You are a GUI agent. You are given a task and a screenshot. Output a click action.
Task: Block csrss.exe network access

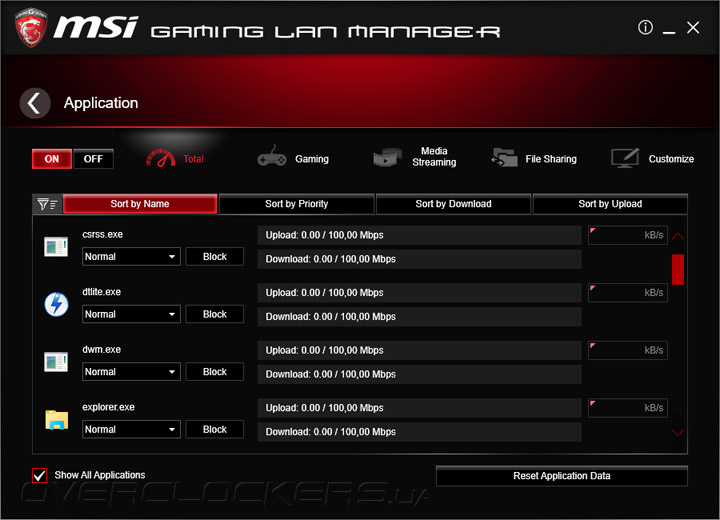click(215, 256)
